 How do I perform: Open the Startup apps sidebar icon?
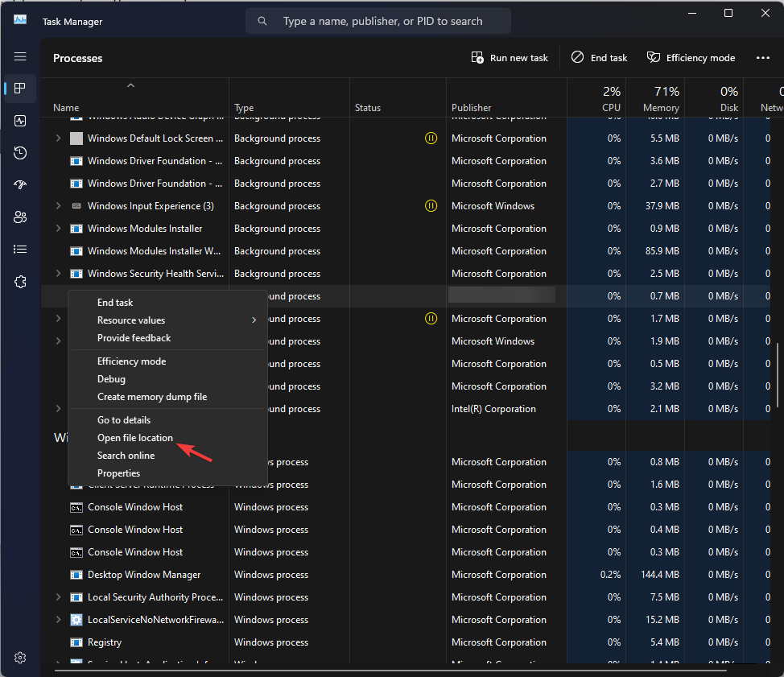click(x=20, y=185)
